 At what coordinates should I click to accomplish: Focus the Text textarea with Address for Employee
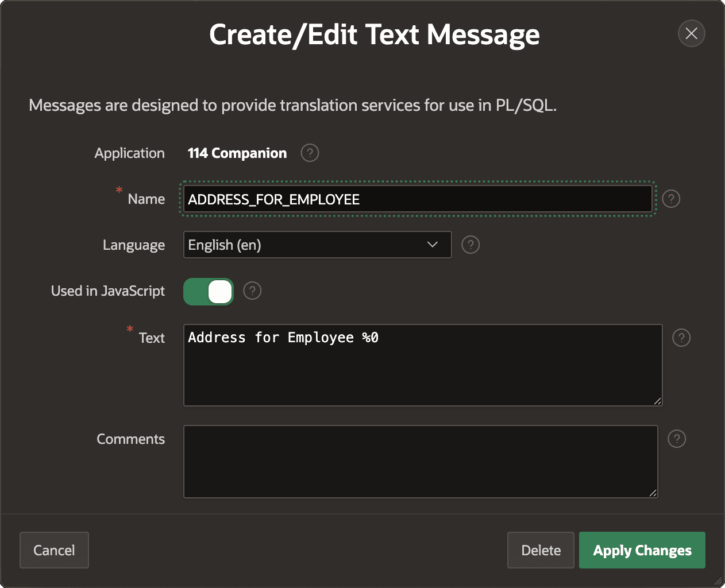423,365
